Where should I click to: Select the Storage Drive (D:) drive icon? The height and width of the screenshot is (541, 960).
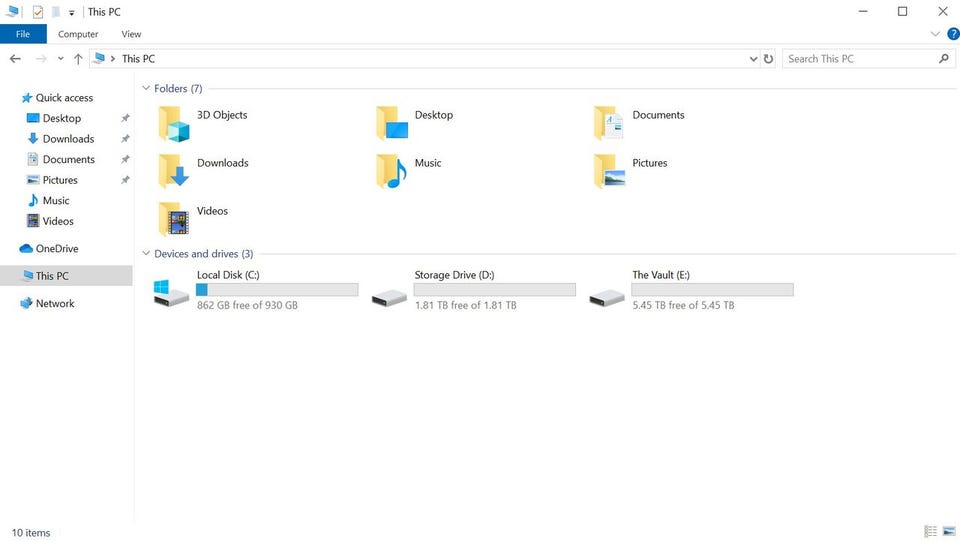389,297
